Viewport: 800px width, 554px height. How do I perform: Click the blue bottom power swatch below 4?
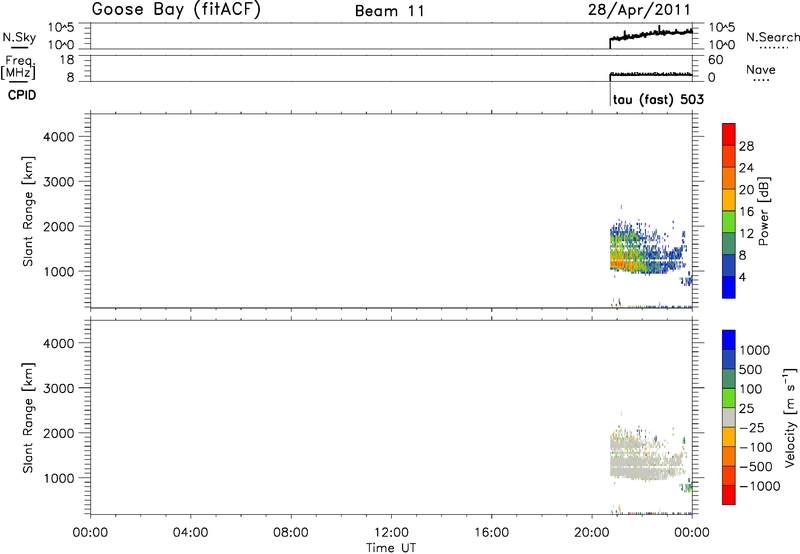(729, 287)
